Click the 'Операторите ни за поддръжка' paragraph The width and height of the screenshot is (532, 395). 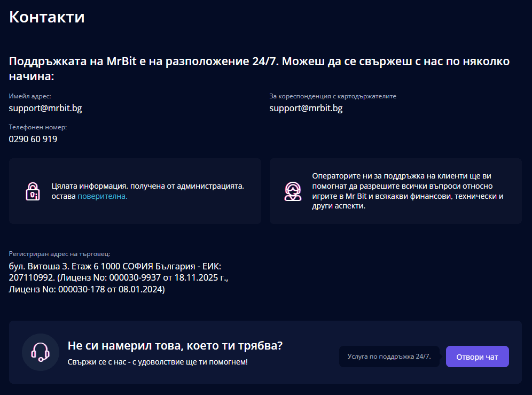pos(408,191)
